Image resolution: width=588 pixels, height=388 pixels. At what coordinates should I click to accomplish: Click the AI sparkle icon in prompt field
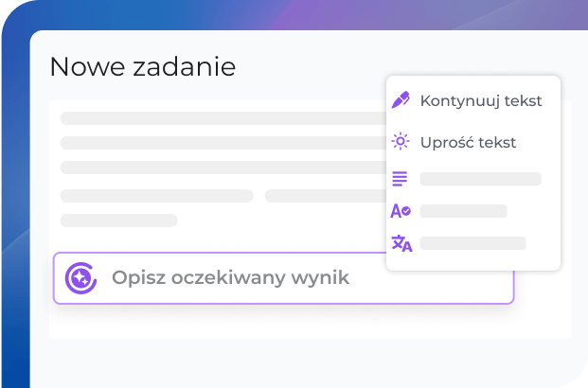(x=80, y=278)
